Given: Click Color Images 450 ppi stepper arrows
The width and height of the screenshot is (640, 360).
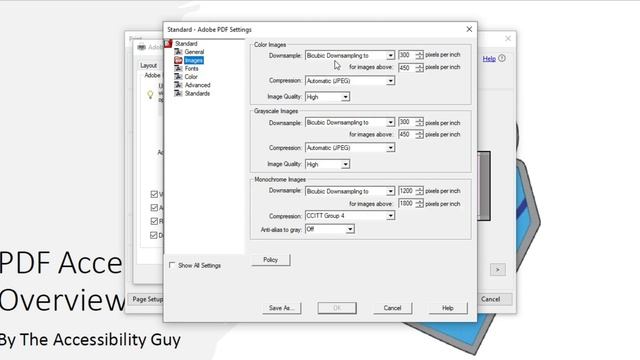Looking at the screenshot, I should click(x=419, y=67).
